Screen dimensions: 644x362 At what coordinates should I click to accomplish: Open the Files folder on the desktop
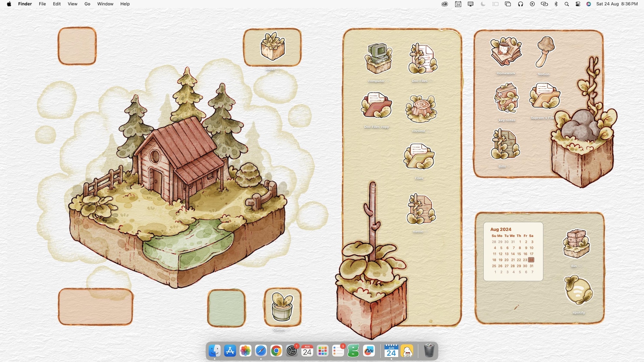coord(419,156)
